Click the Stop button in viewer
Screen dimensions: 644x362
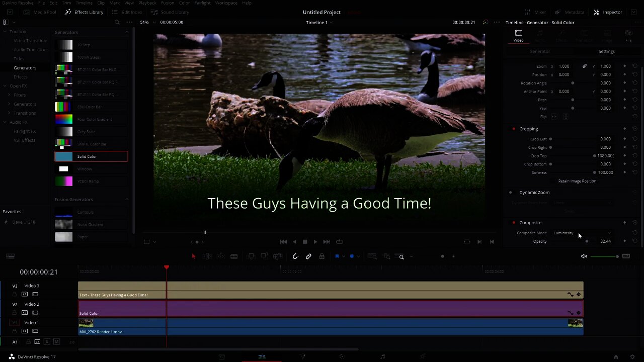(x=305, y=242)
